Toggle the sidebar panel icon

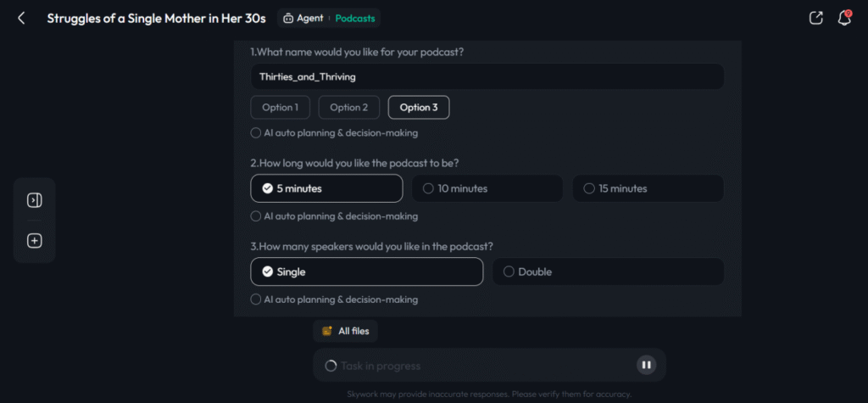pyautogui.click(x=35, y=200)
